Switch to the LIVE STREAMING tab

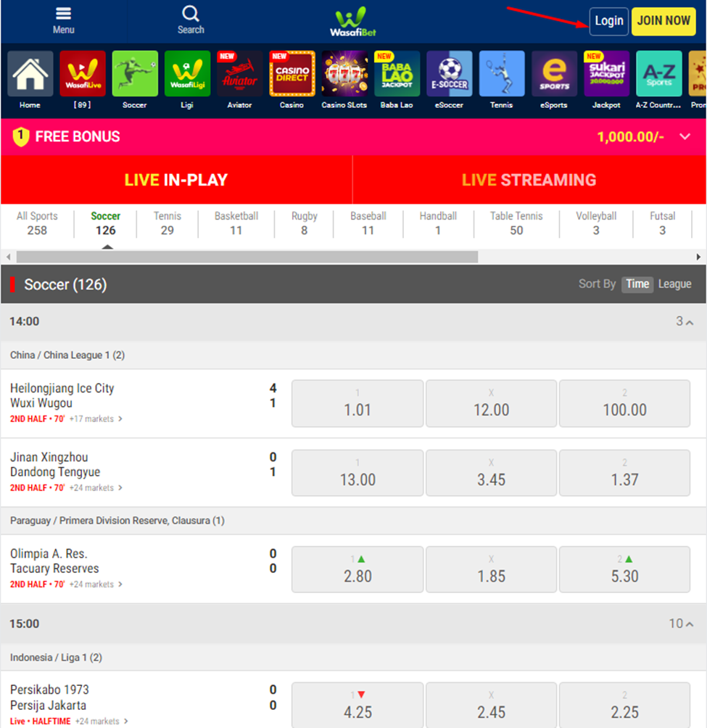point(529,180)
